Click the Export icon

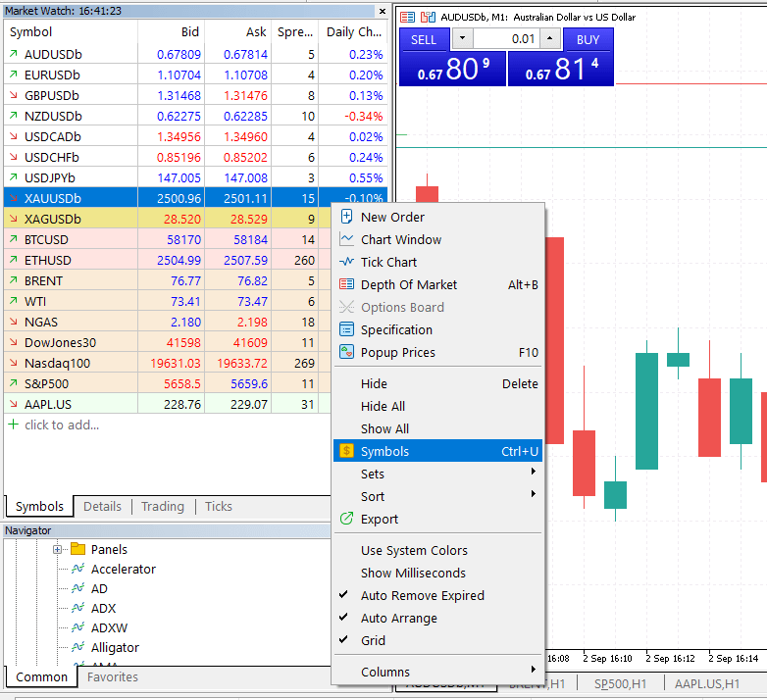click(x=346, y=519)
